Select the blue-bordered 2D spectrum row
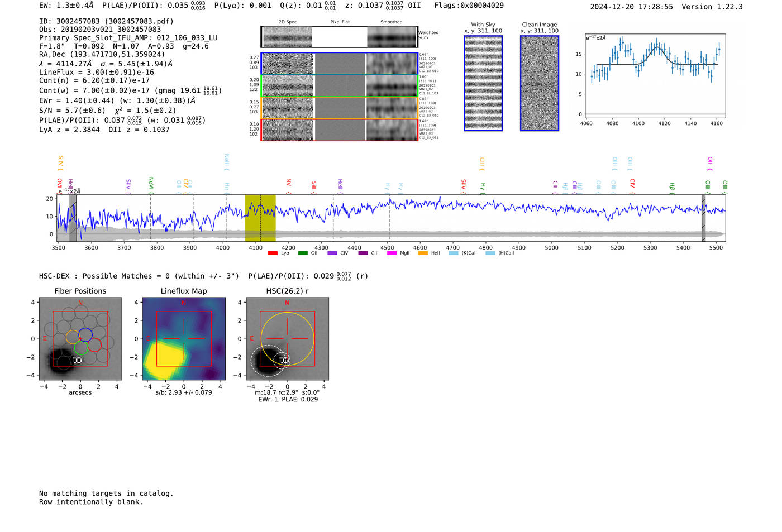Viewport: 782px width, 532px height. (x=340, y=64)
